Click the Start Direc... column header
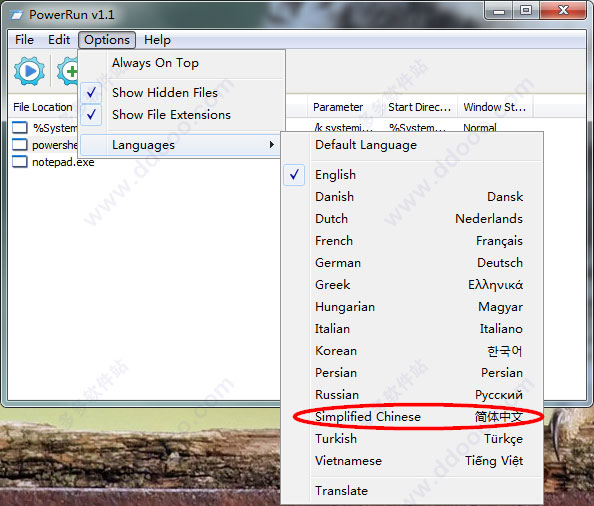Image resolution: width=594 pixels, height=506 pixels. pos(419,107)
